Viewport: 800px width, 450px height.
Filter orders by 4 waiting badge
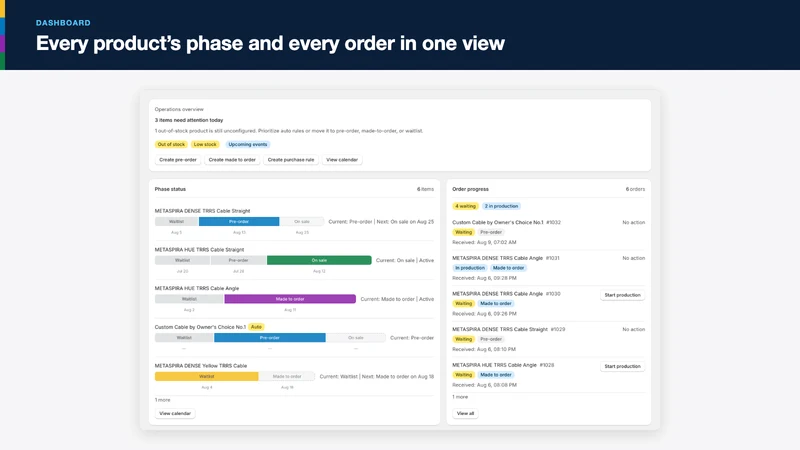tap(465, 206)
